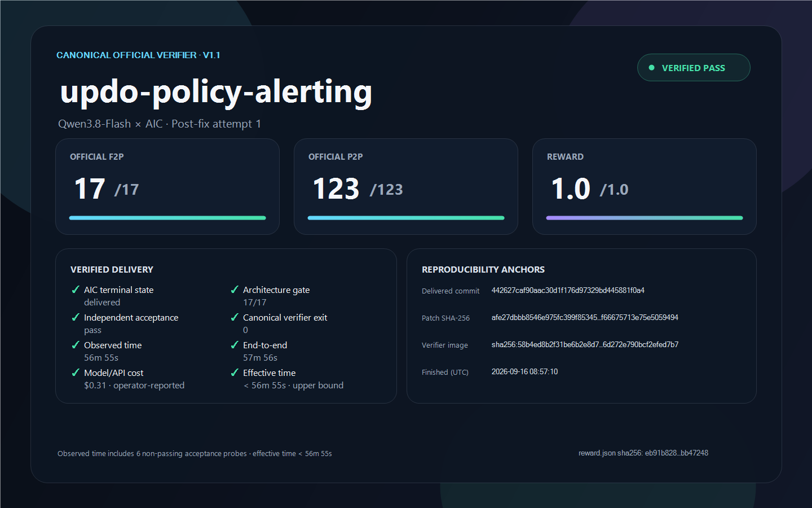Click the 'updo-policy-alerting' title
The image size is (812, 508).
tap(216, 92)
